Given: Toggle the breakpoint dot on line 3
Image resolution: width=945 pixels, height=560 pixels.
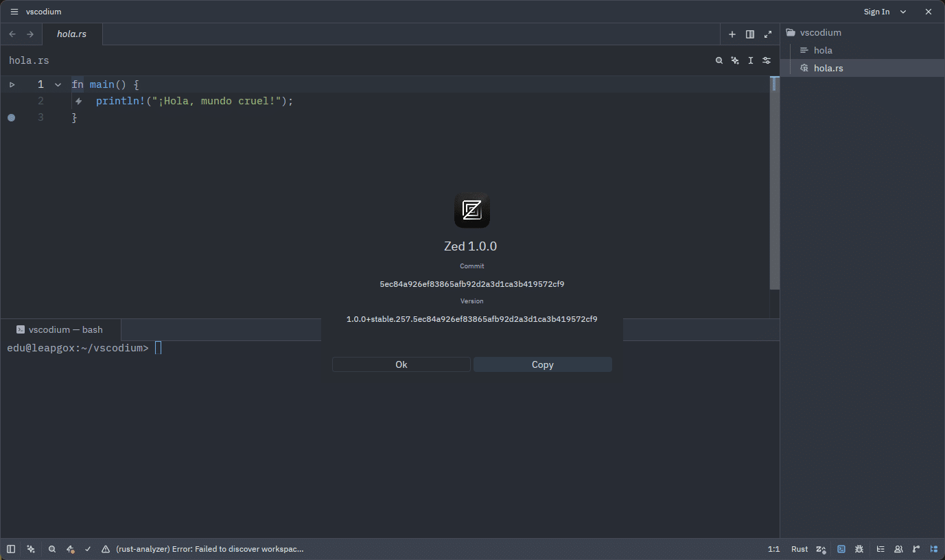Looking at the screenshot, I should pos(11,117).
